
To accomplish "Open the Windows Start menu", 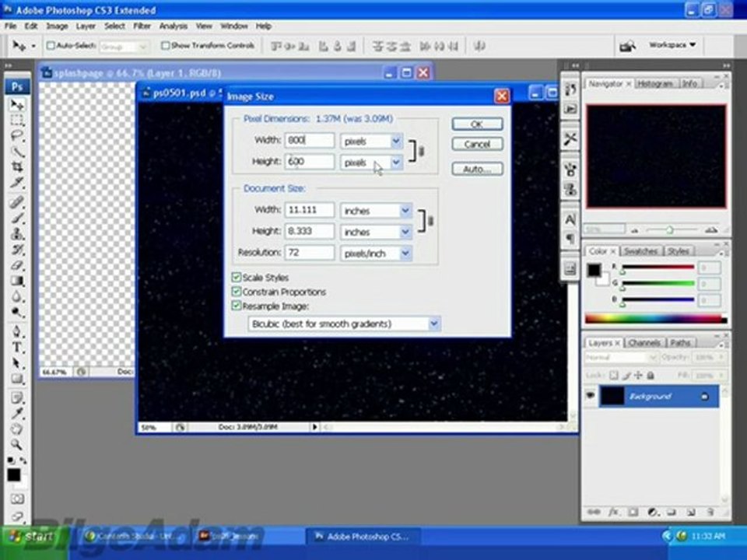I will [33, 537].
